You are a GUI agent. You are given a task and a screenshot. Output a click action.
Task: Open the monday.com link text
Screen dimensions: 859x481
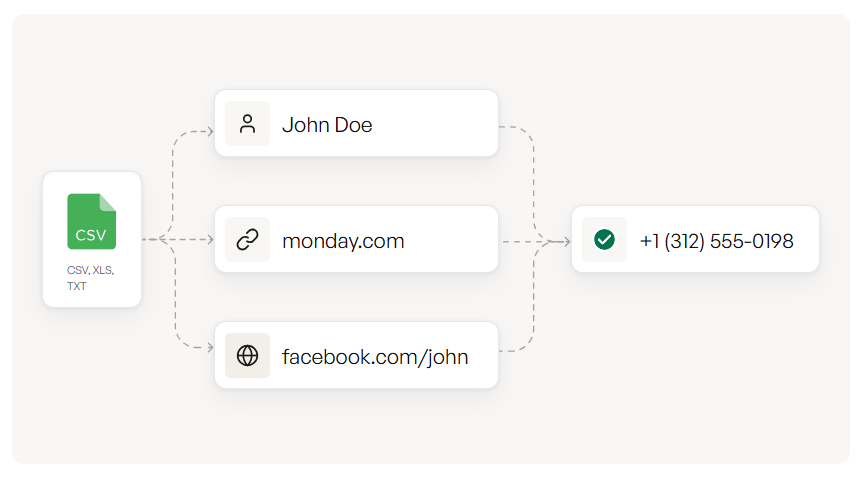343,241
